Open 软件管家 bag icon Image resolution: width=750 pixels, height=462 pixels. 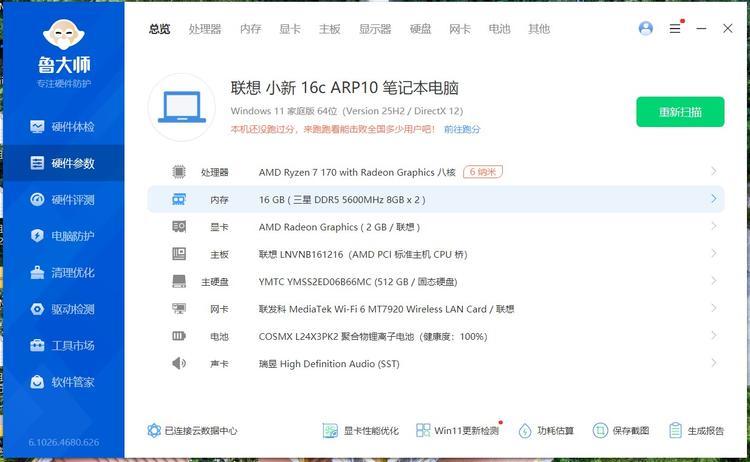[x=37, y=382]
